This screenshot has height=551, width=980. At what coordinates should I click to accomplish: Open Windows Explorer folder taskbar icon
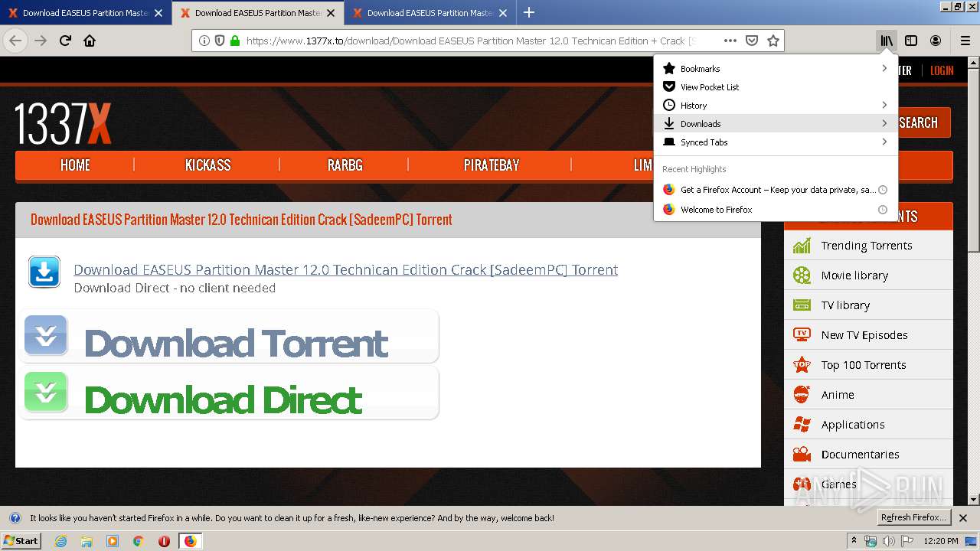pyautogui.click(x=87, y=541)
